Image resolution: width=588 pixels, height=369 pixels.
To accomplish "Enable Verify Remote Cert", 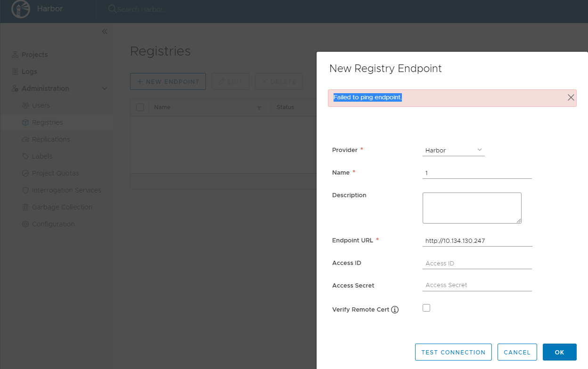I will pos(426,307).
